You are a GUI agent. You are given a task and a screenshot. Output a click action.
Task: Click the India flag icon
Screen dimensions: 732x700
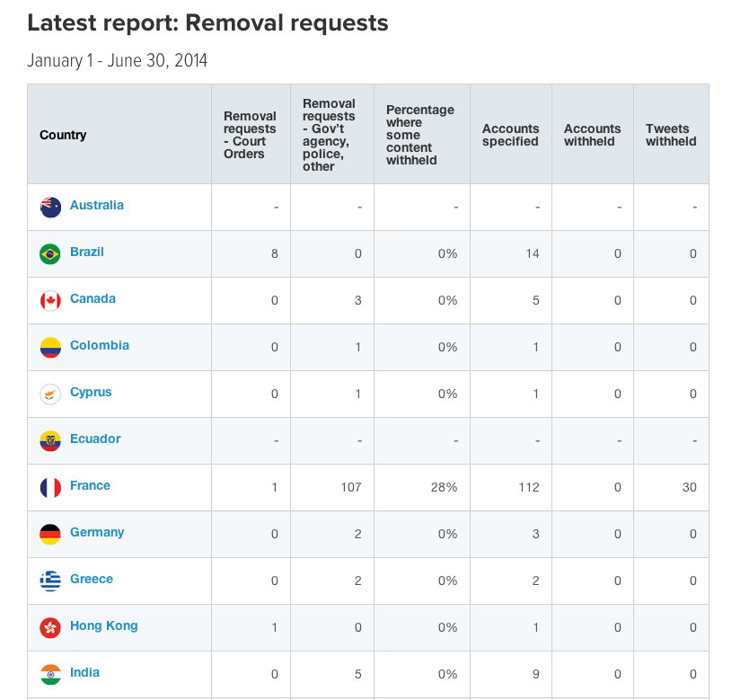(50, 674)
